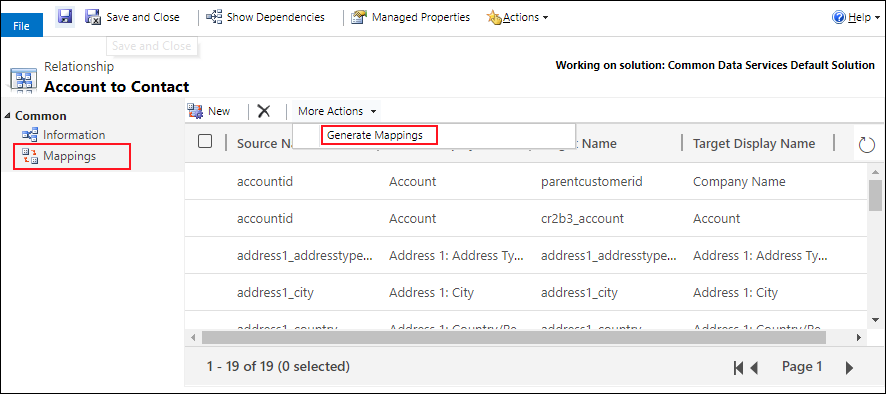The width and height of the screenshot is (886, 394).
Task: Click the Mappings tree icon
Action: point(30,156)
